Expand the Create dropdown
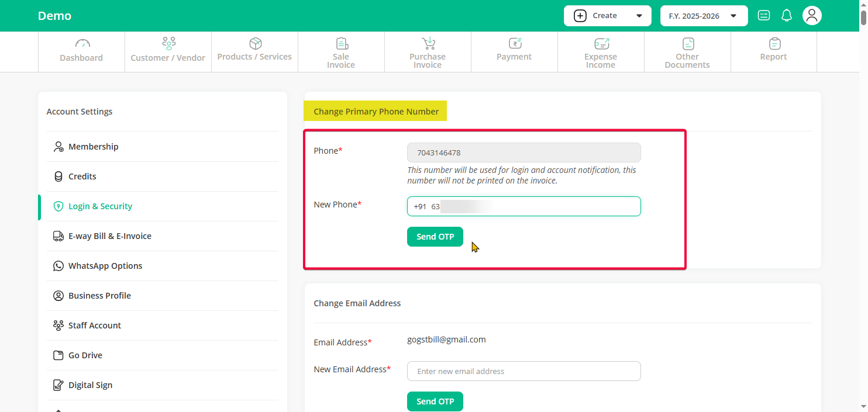The height and width of the screenshot is (412, 868). (607, 16)
